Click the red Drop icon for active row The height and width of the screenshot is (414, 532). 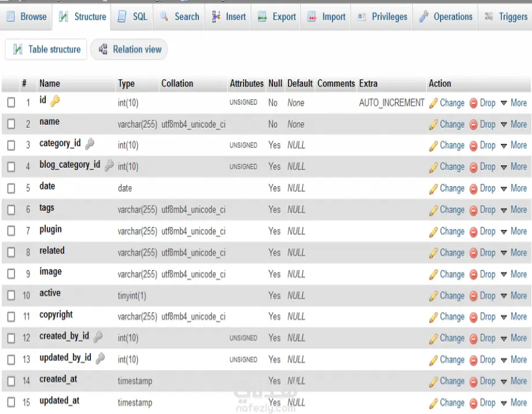(473, 296)
